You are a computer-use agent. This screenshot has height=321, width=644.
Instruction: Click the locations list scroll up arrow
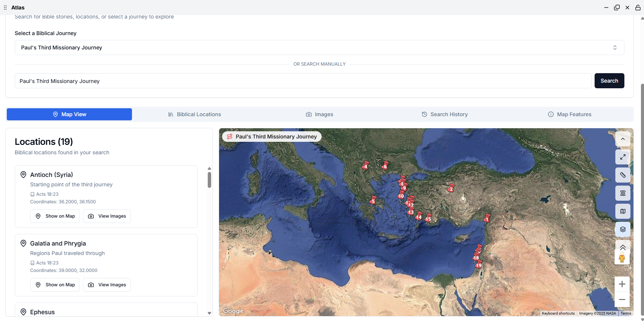tap(209, 169)
